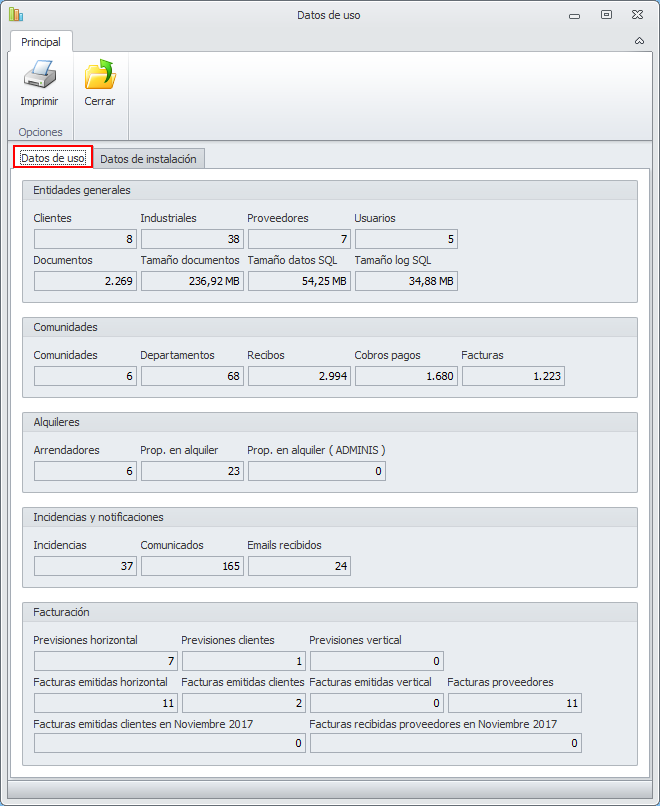Minimize the Datos de uso window
660x806 pixels.
click(x=574, y=15)
